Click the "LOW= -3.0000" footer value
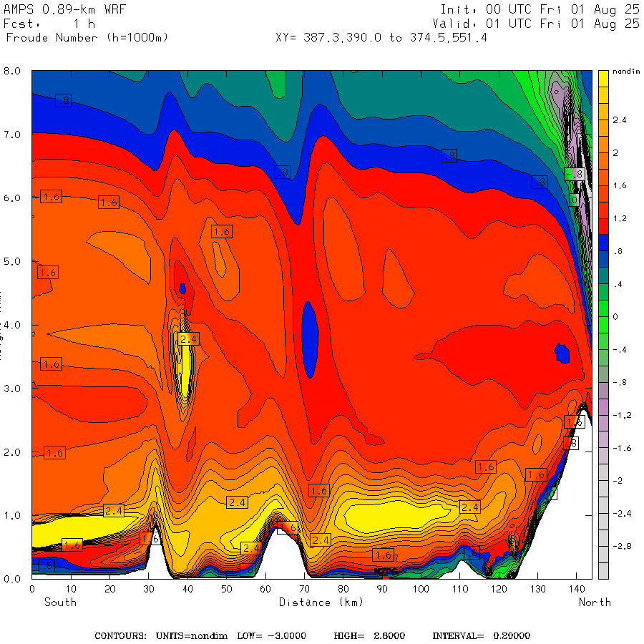Viewport: 644px width, 644px height. pyautogui.click(x=271, y=636)
